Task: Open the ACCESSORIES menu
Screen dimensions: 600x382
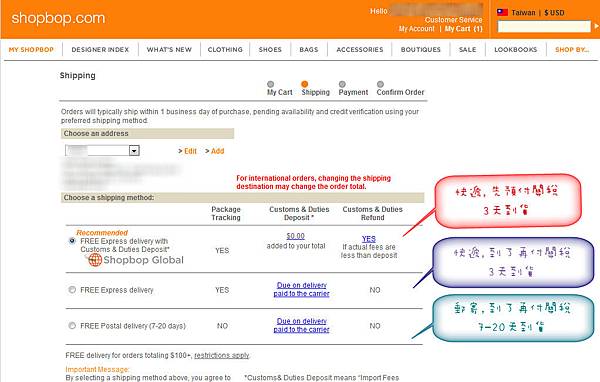Action: point(360,50)
